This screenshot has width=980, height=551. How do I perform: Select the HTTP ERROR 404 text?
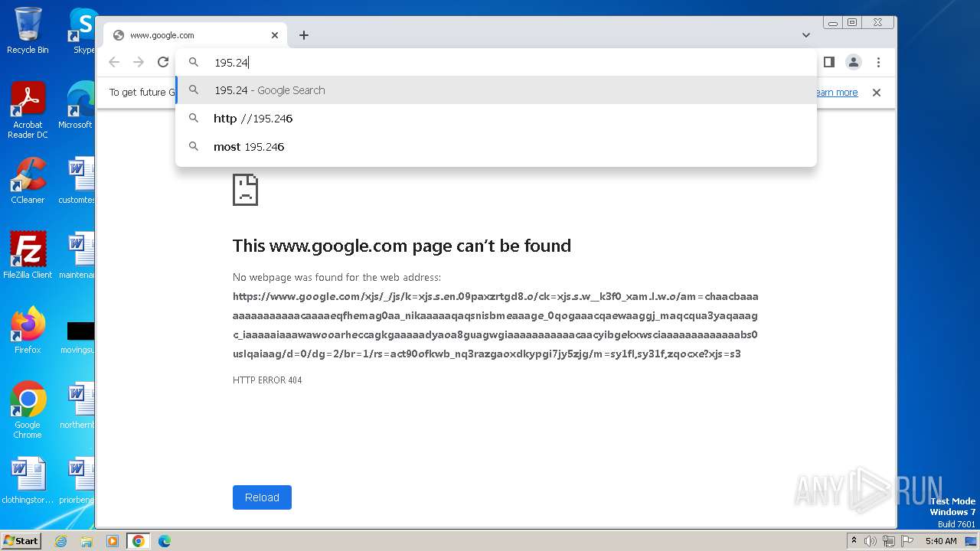coord(267,380)
